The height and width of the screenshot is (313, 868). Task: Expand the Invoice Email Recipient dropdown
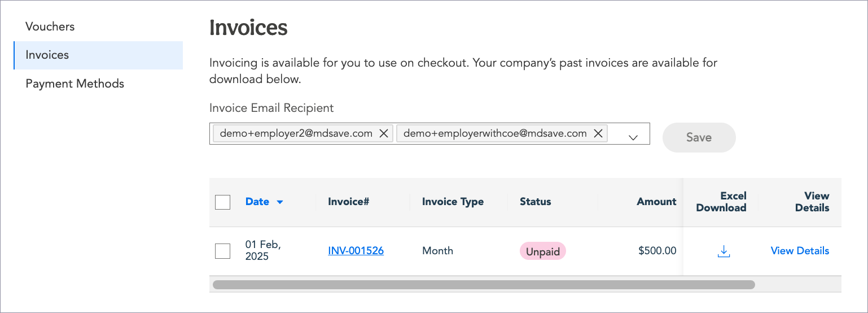[x=633, y=137]
